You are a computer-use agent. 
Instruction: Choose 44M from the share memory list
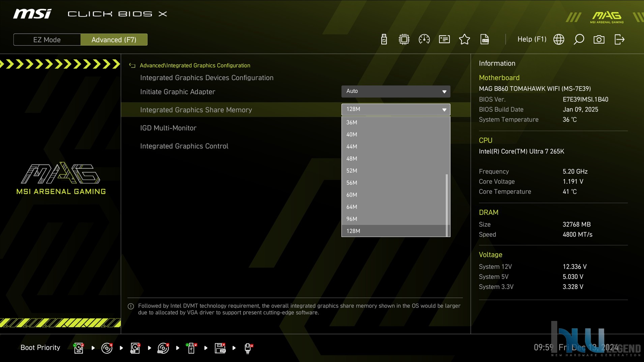393,147
